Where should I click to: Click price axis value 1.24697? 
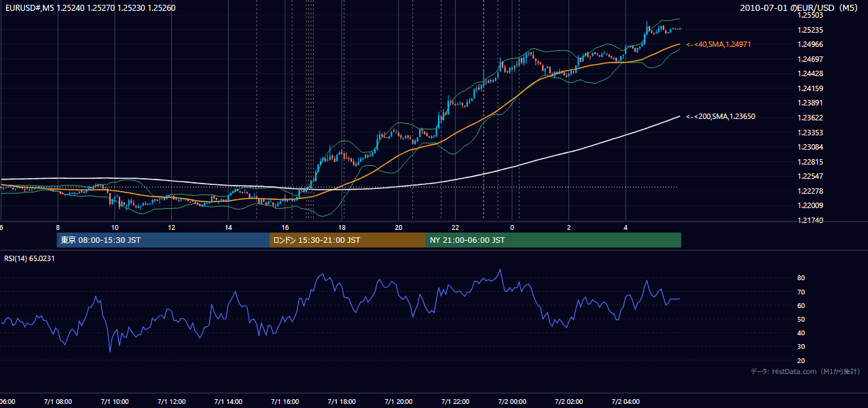pyautogui.click(x=810, y=59)
